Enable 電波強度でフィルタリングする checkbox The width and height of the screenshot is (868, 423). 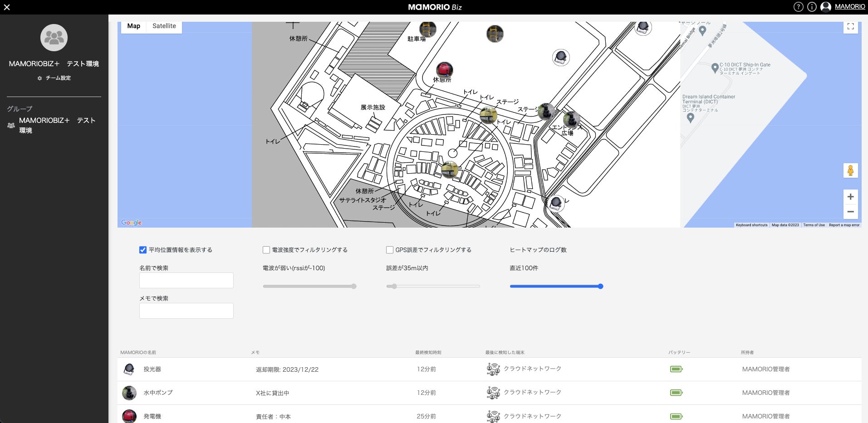[266, 250]
